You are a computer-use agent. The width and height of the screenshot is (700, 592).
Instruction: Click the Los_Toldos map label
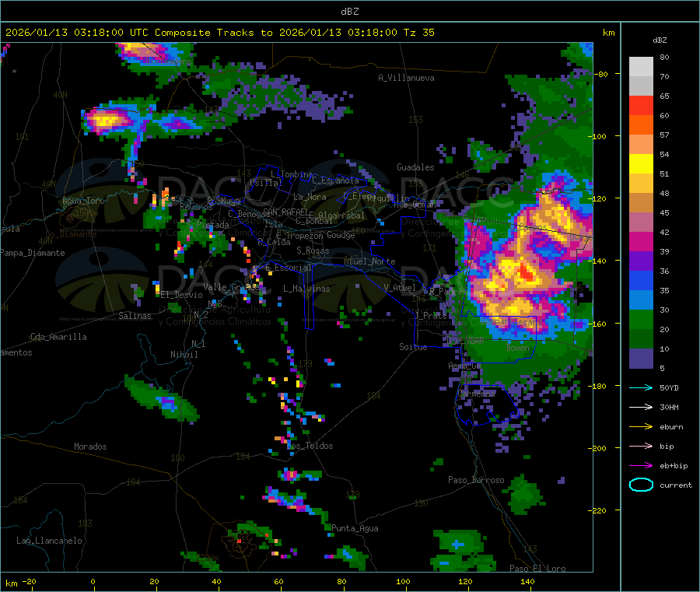pos(310,446)
